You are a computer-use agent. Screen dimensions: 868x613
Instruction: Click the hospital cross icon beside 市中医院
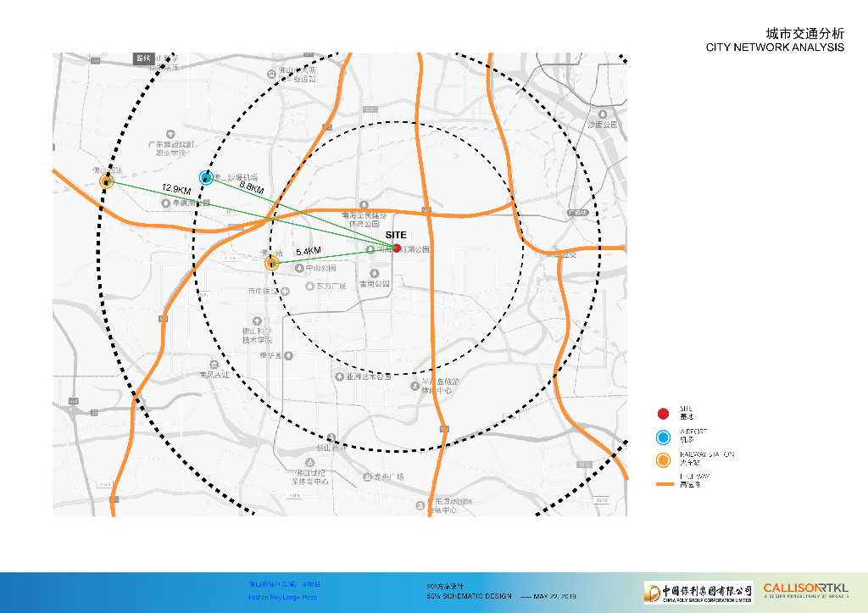click(x=285, y=292)
